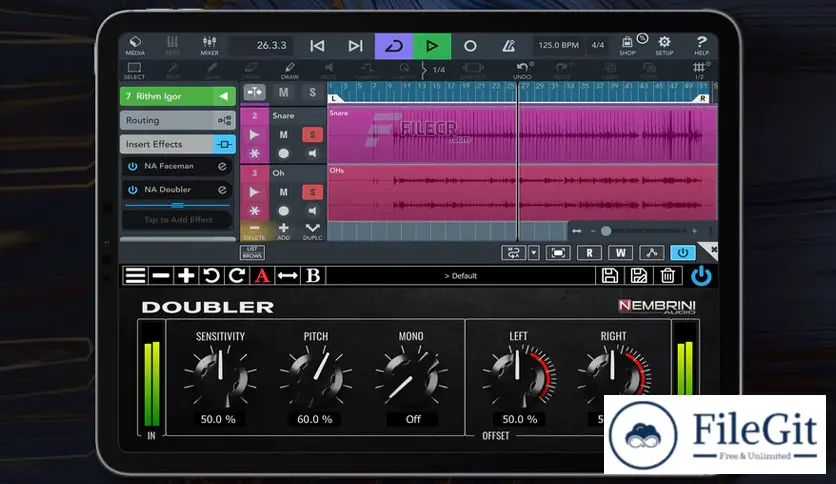Select the Snare track arrow
The image size is (836, 484).
[254, 135]
